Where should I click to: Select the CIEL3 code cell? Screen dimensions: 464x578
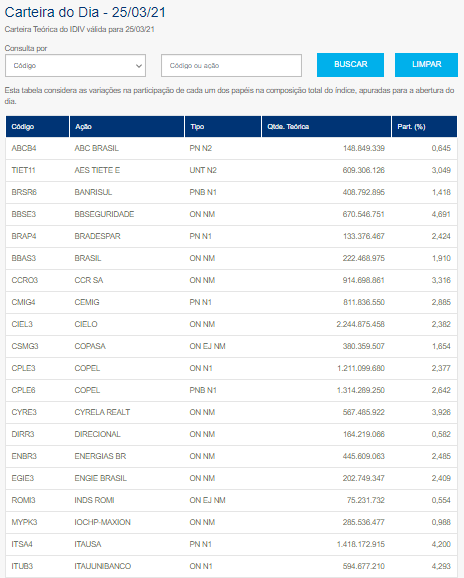pyautogui.click(x=22, y=324)
